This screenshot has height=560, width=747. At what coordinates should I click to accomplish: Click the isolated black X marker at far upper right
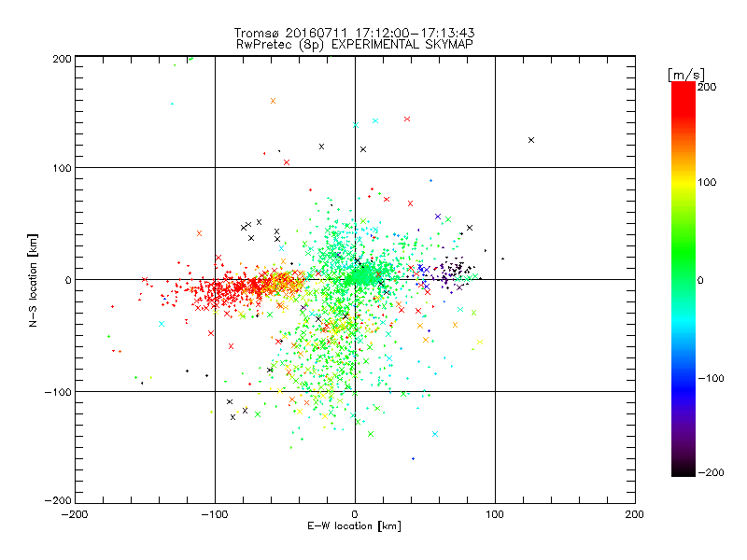click(531, 140)
